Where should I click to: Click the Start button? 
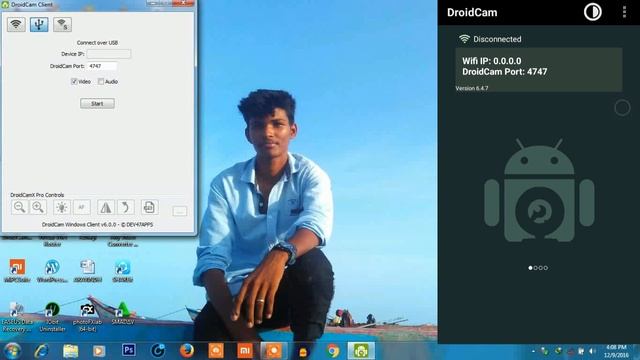[x=97, y=104]
